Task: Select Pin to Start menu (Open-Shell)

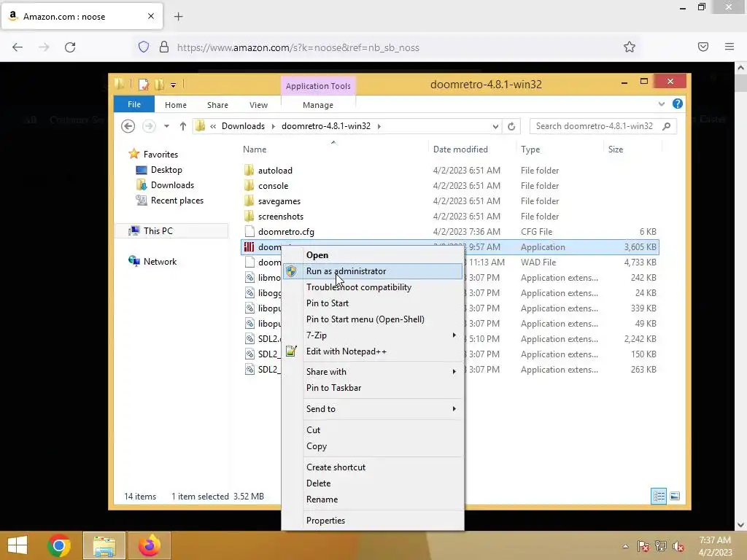Action: click(373, 319)
